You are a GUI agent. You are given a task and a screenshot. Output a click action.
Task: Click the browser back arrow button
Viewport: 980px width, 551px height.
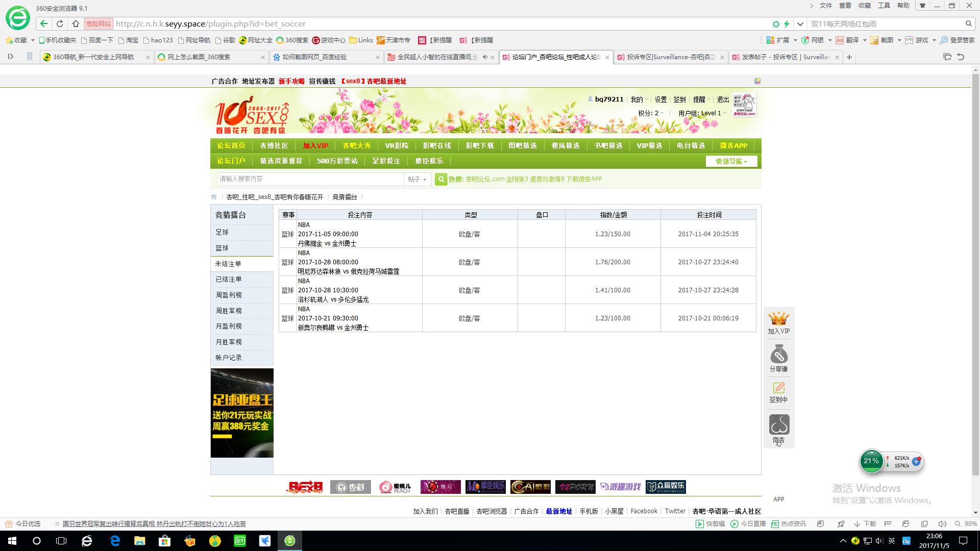pos(44,23)
